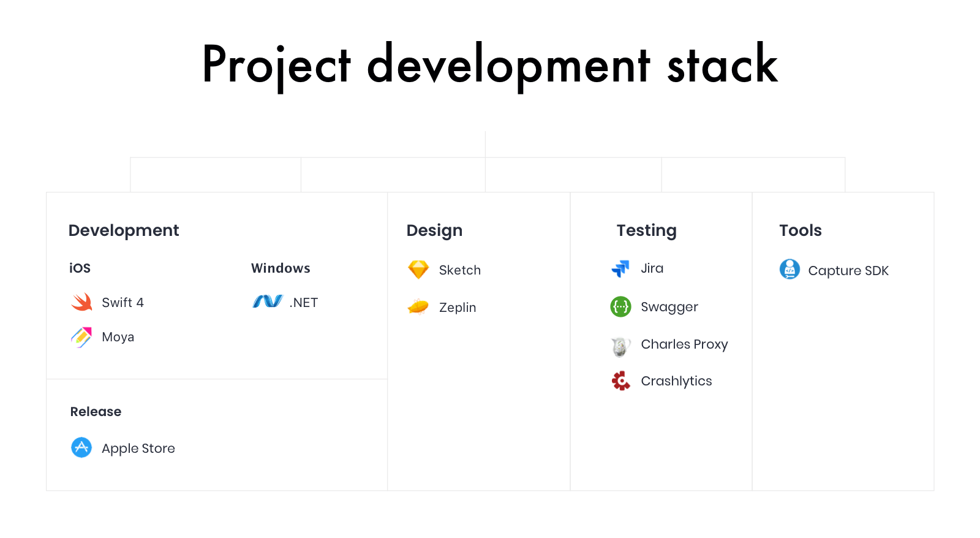Select the 'Zeplin' label
Viewport: 980px width, 538px height.
[x=457, y=308]
